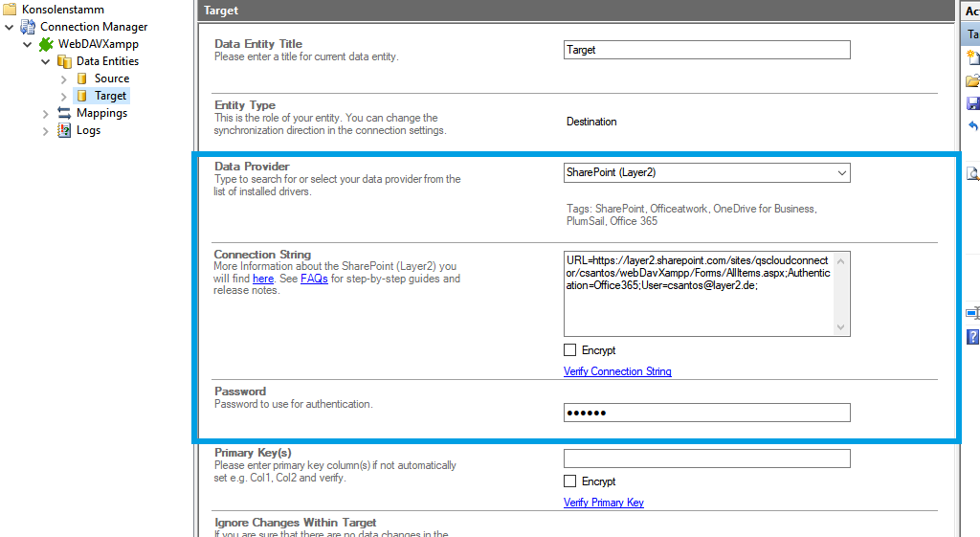Image resolution: width=980 pixels, height=537 pixels.
Task: Click the Connection Manager node icon
Action: coord(28,27)
